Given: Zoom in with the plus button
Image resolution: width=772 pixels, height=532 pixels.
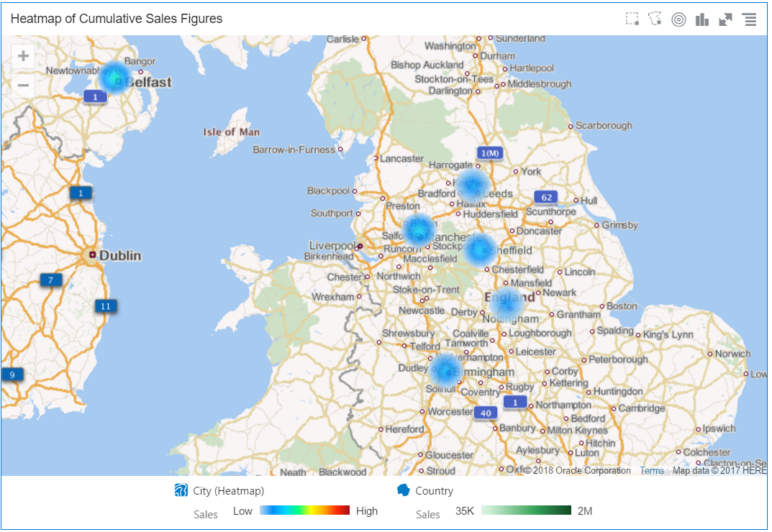Looking at the screenshot, I should (23, 56).
